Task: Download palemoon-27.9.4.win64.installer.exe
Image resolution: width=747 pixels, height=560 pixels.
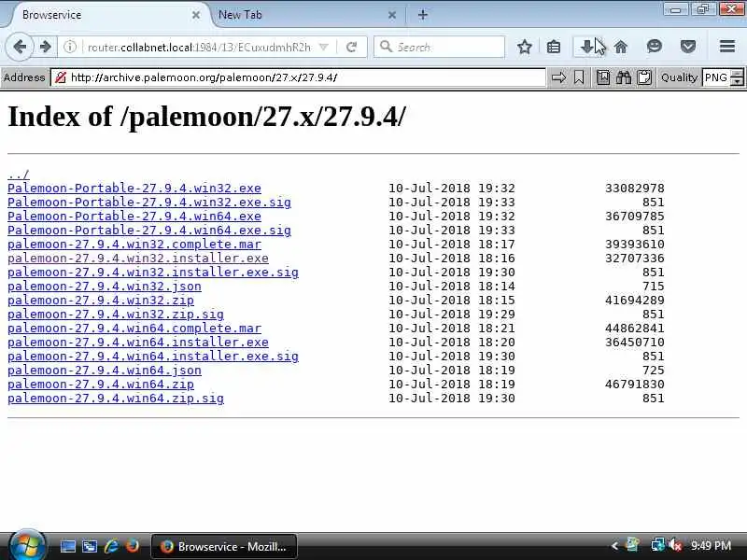Action: point(138,343)
